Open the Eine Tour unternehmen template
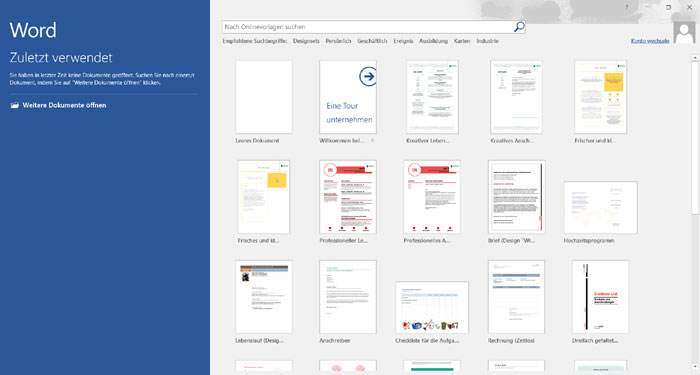 (348, 97)
